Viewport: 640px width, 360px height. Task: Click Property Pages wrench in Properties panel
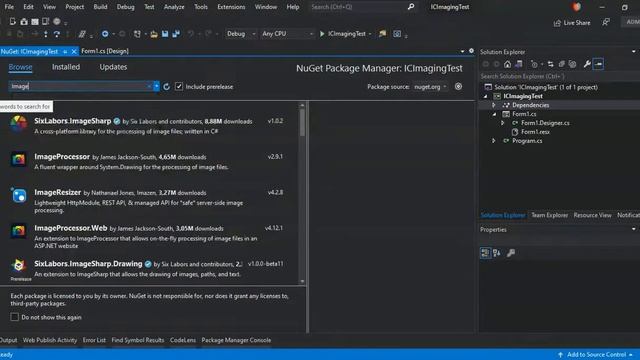tap(511, 253)
